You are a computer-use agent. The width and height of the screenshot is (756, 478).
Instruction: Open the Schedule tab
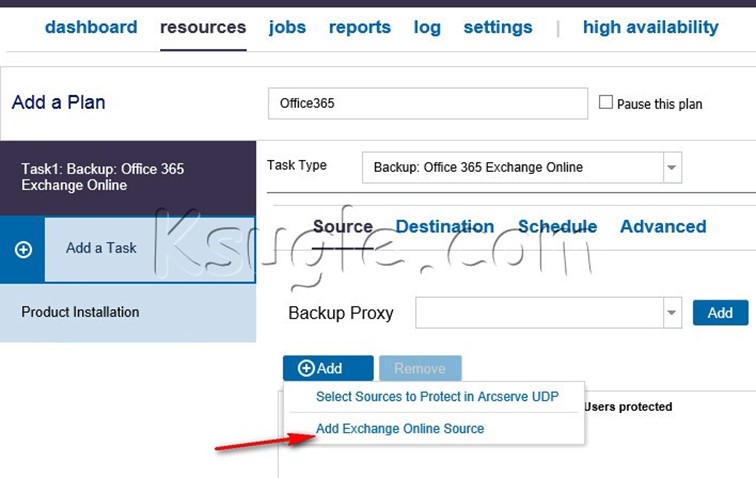tap(557, 227)
